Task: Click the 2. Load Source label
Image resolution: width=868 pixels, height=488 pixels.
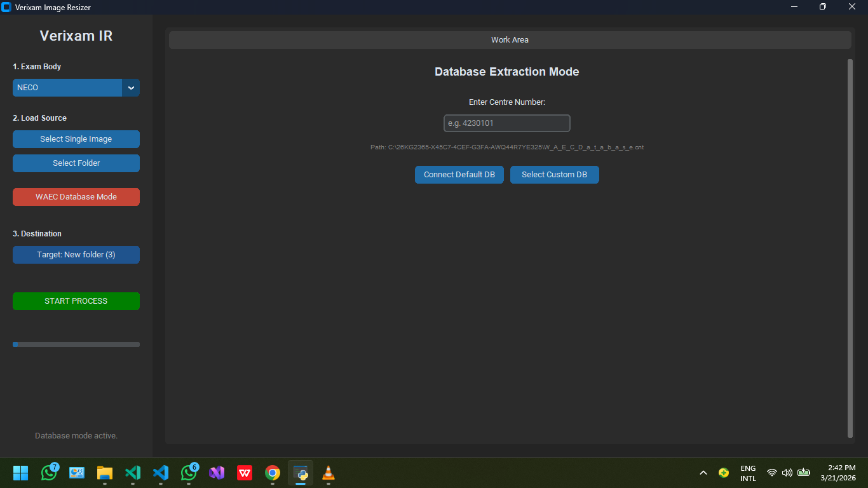Action: [x=39, y=118]
